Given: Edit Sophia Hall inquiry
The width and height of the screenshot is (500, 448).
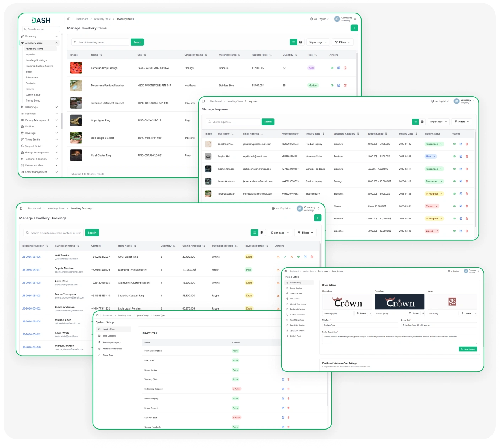Looking at the screenshot, I should coord(461,157).
